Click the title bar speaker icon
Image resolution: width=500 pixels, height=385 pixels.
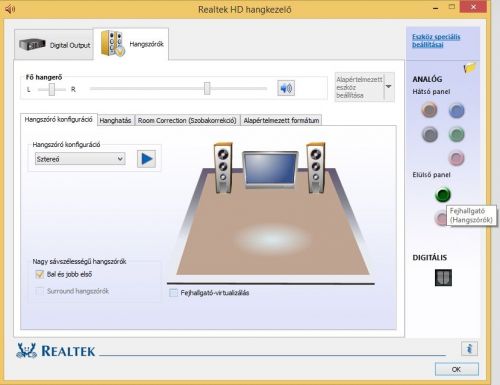point(10,9)
